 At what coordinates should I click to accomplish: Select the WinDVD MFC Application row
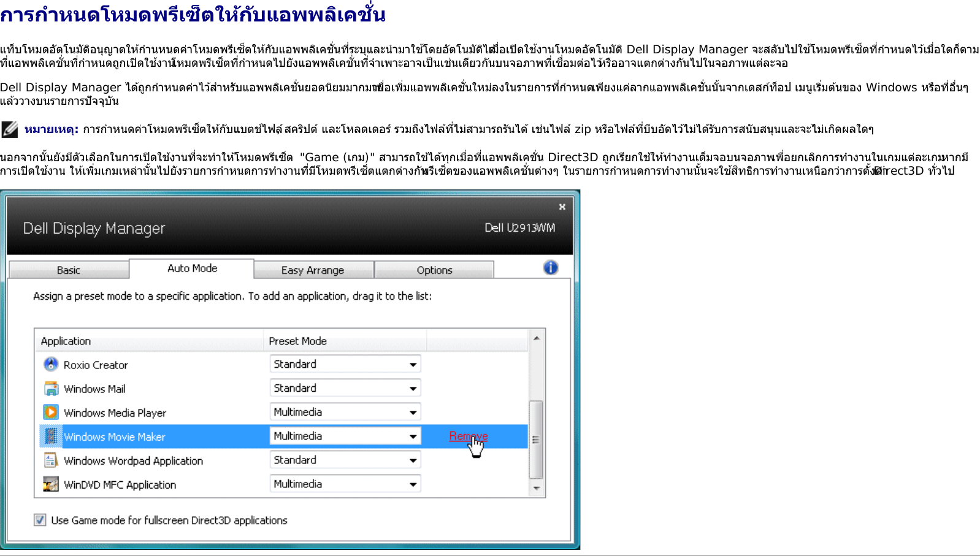282,484
